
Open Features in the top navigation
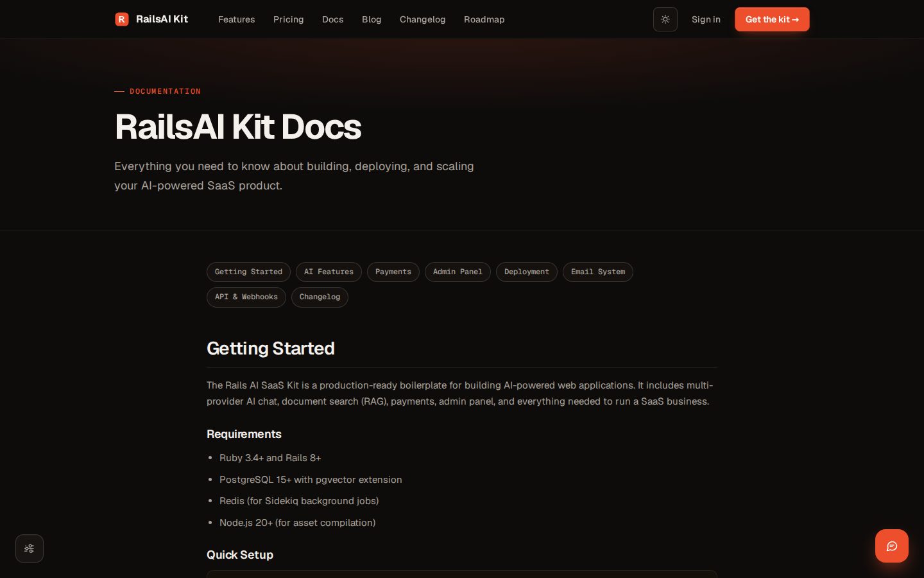pos(236,19)
